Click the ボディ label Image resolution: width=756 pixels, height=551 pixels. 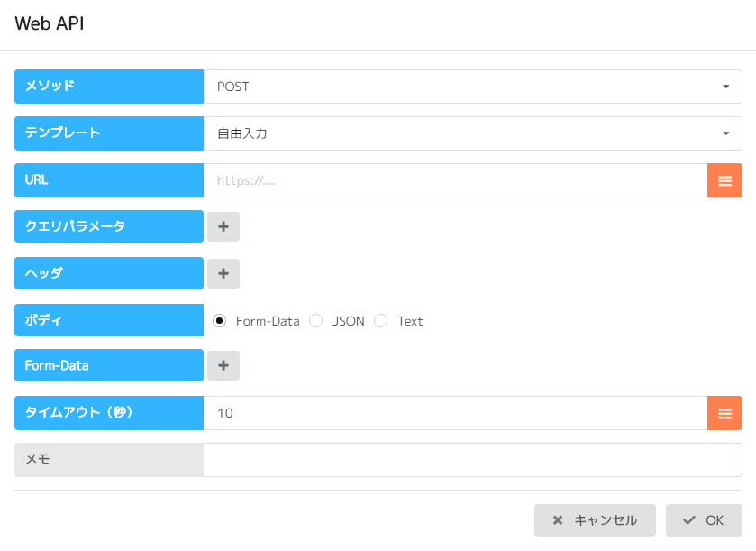[x=109, y=320]
